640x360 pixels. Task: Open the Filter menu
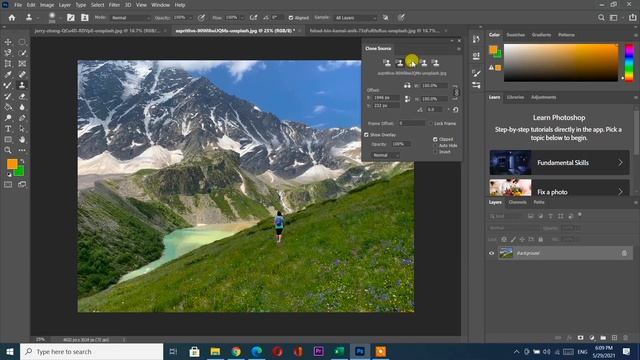[114, 5]
